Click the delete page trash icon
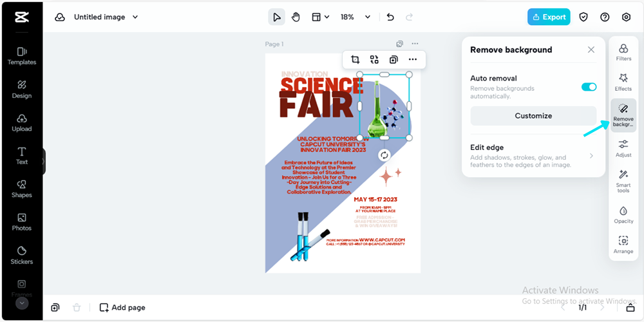644x322 pixels. coord(77,307)
